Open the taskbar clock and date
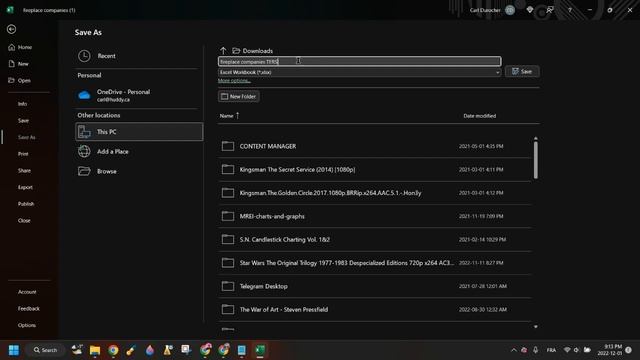Viewport: 640px width, 360px height. tap(610, 350)
